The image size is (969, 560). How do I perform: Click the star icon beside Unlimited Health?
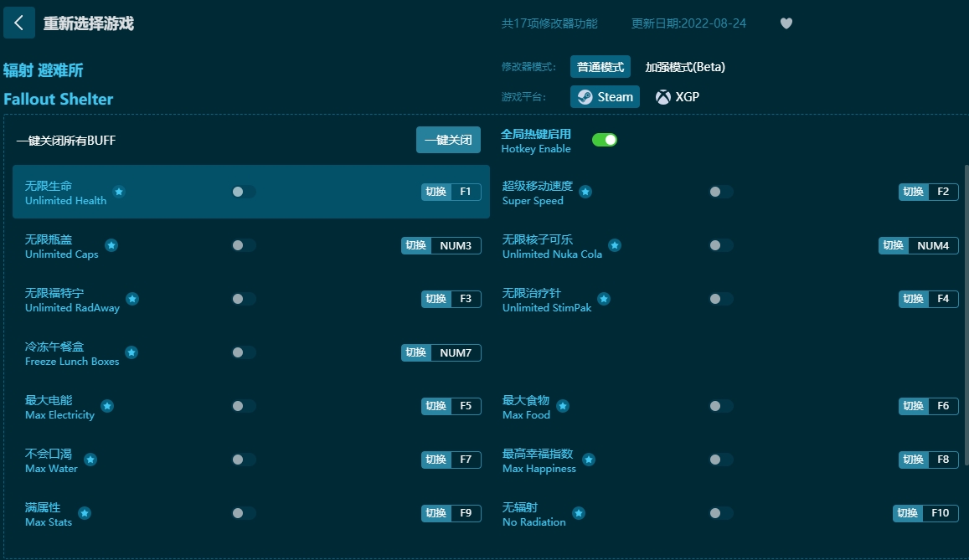tap(119, 192)
